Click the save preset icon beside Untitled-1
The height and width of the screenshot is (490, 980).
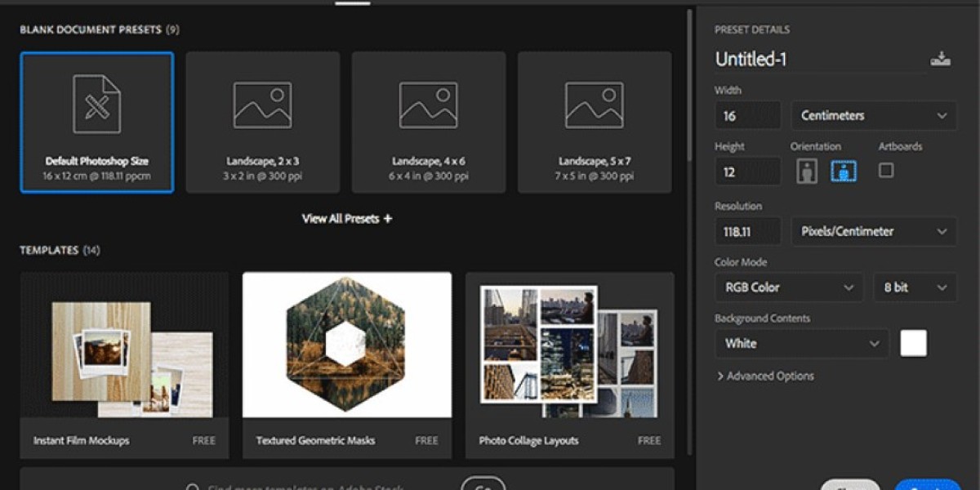[x=940, y=59]
